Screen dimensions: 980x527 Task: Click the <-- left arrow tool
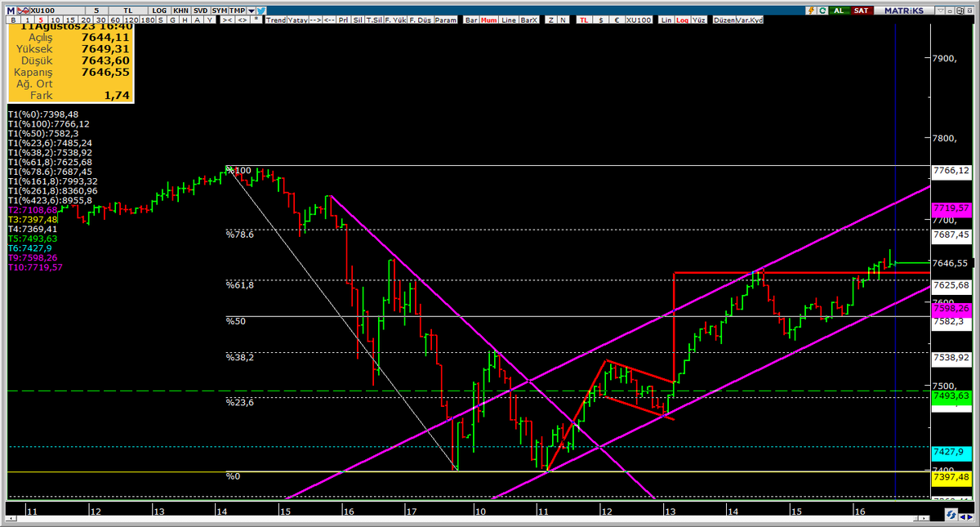pos(329,20)
